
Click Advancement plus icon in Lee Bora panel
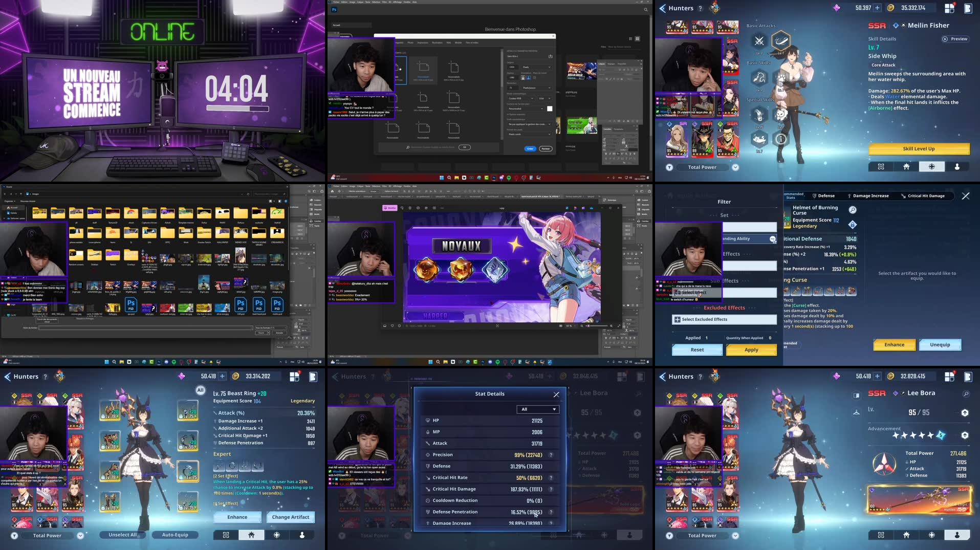(965, 435)
